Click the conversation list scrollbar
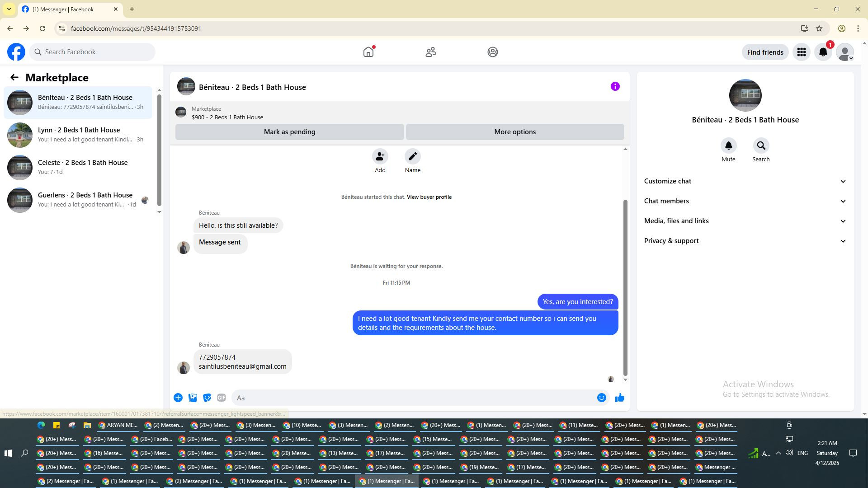The width and height of the screenshot is (868, 488). click(159, 150)
